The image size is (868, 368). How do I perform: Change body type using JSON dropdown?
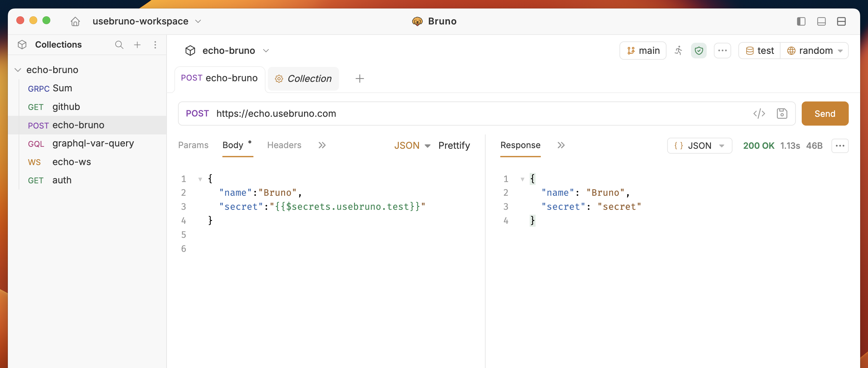[x=412, y=146]
